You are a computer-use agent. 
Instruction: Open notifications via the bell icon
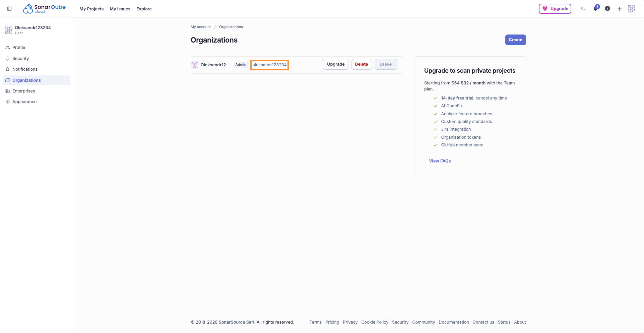(595, 8)
